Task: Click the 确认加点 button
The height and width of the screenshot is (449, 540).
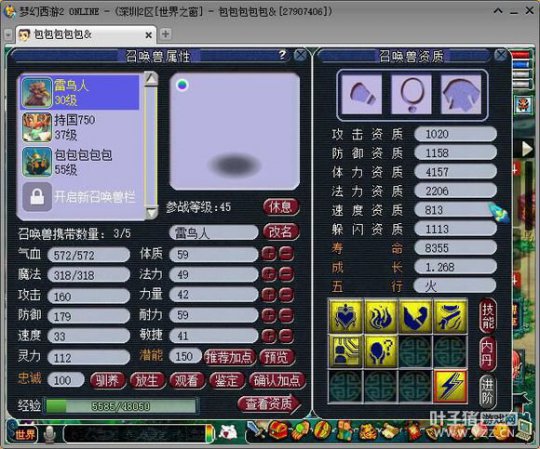Action: point(277,380)
